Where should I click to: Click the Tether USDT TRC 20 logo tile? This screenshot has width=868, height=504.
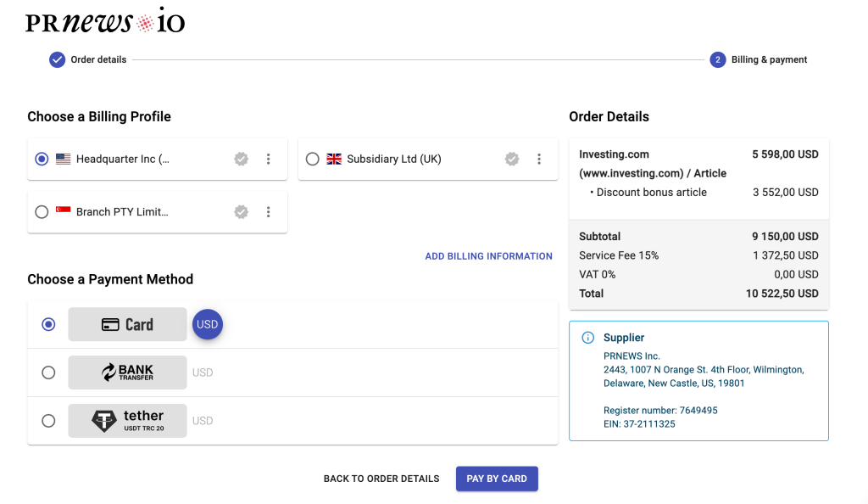(x=127, y=420)
